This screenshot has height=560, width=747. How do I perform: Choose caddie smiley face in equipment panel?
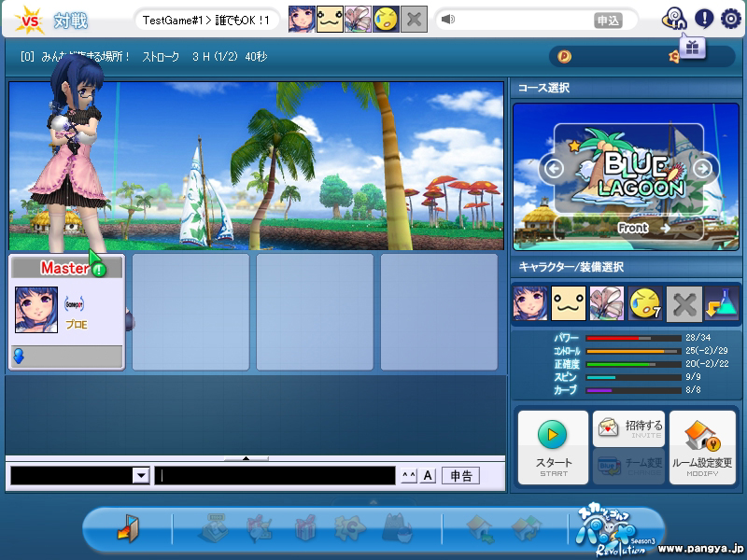(x=569, y=303)
